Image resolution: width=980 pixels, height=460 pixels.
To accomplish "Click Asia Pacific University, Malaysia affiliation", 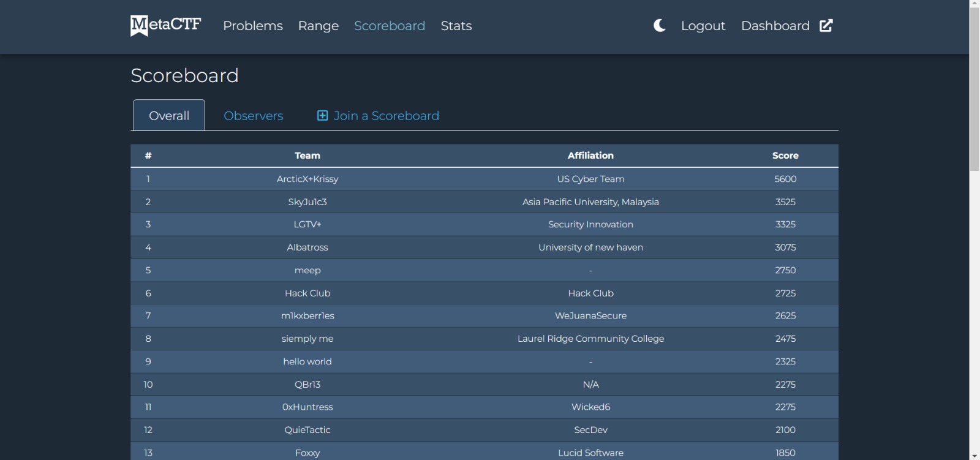I will coord(590,202).
